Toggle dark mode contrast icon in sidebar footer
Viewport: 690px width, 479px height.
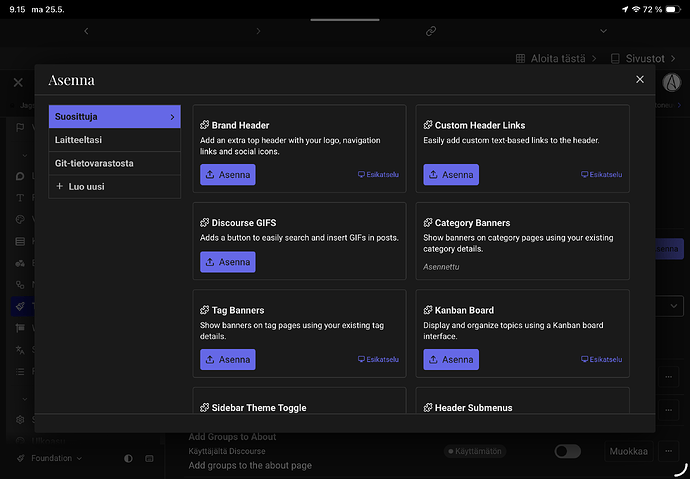click(128, 458)
